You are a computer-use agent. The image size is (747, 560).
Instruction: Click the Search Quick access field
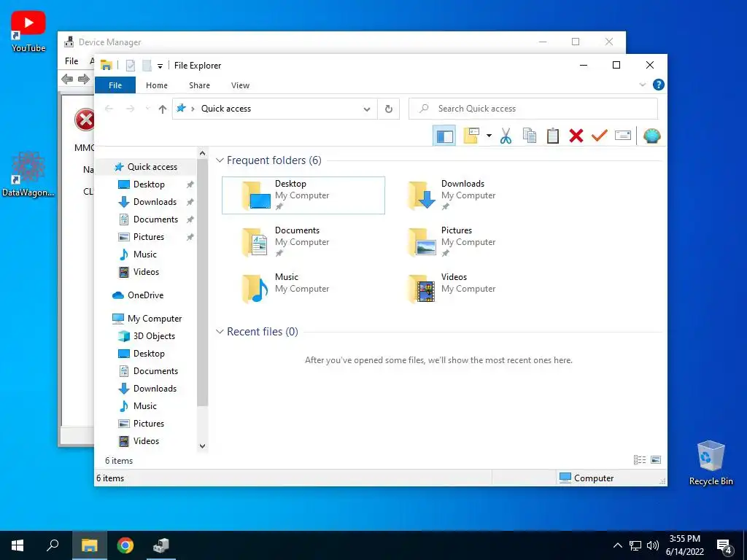(x=533, y=109)
